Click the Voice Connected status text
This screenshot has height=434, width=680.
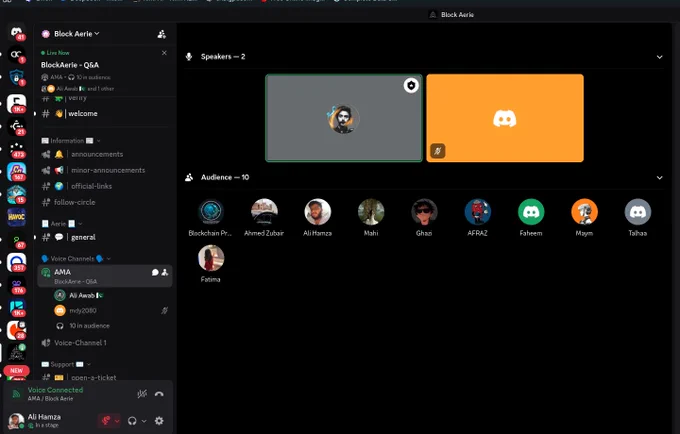pos(56,390)
